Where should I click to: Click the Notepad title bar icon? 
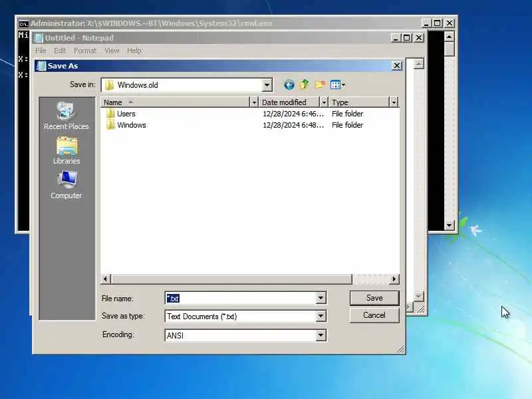(x=39, y=38)
